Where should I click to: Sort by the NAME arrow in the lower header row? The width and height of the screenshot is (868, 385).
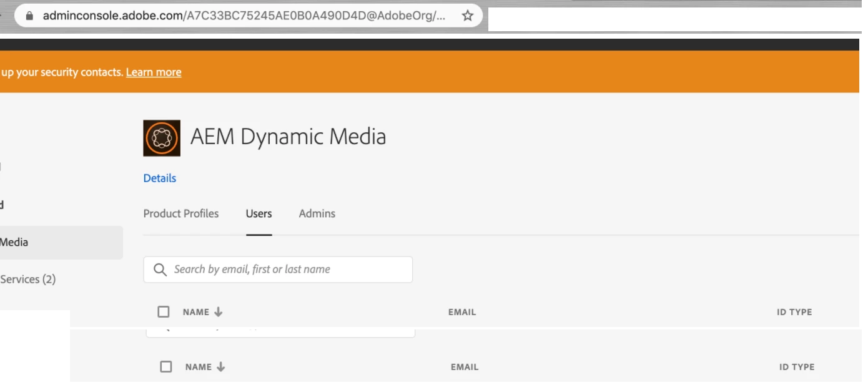220,367
